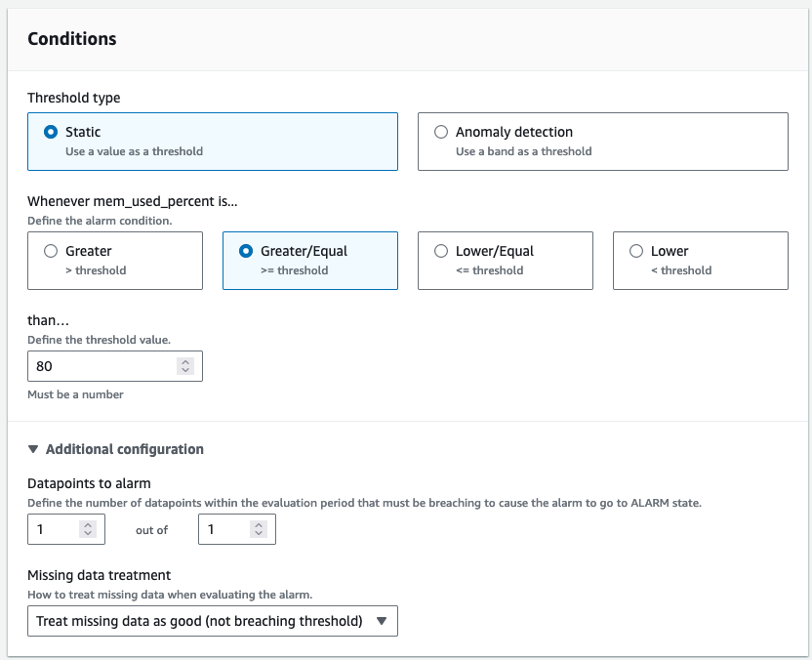Screen dimensions: 812x660
Task: Select the Static threshold type radio button
Action: 51,132
